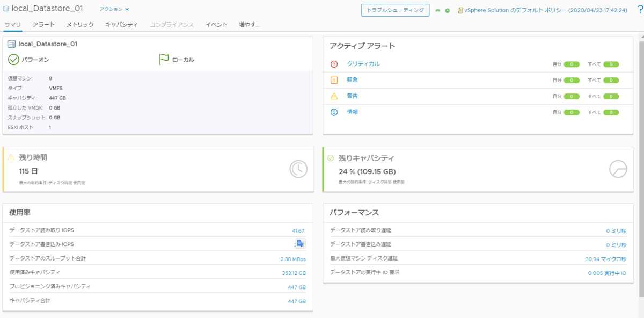Click the orange immediate alert icon
This screenshot has height=318, width=644.
334,80
